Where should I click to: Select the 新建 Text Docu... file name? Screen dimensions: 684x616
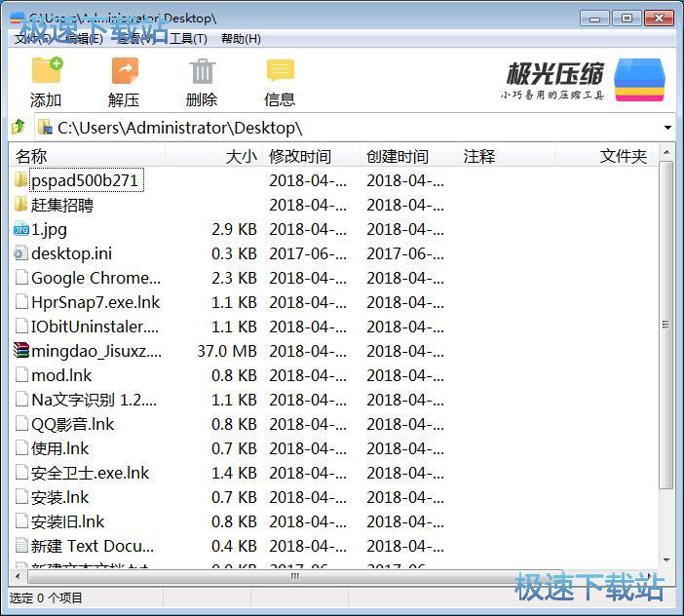(93, 546)
